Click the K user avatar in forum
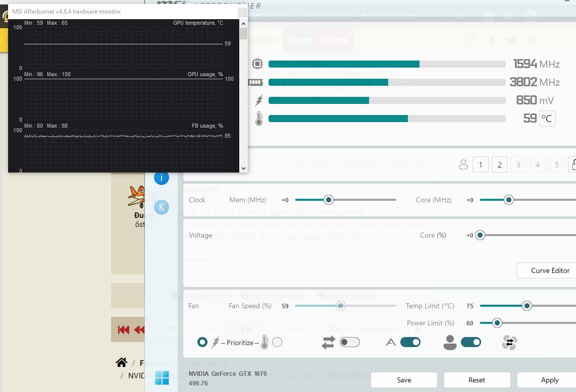Viewport: 576px width, 392px height. (161, 207)
